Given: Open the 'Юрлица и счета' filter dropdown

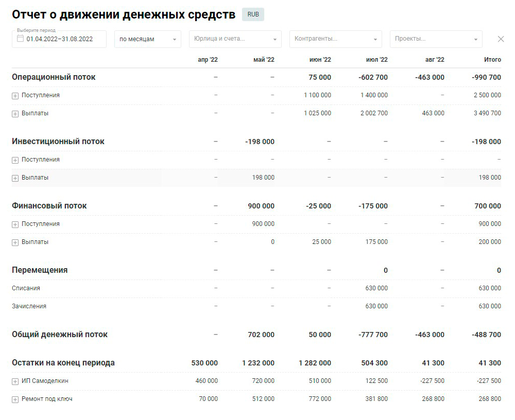Looking at the screenshot, I should tap(235, 39).
